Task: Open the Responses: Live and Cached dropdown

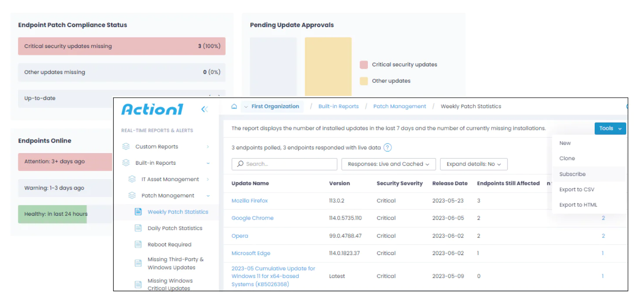Action: (388, 164)
